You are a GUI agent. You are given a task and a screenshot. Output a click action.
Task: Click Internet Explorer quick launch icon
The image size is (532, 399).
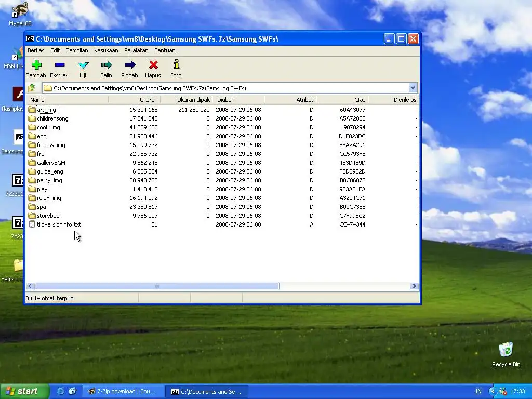point(60,391)
